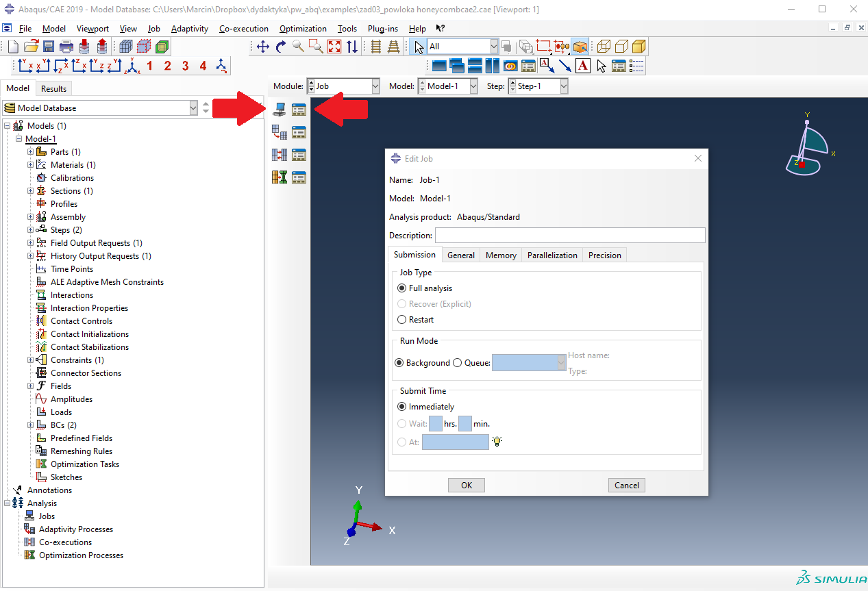Click the Auto-Fit View icon
This screenshot has height=591, width=868.
point(334,47)
